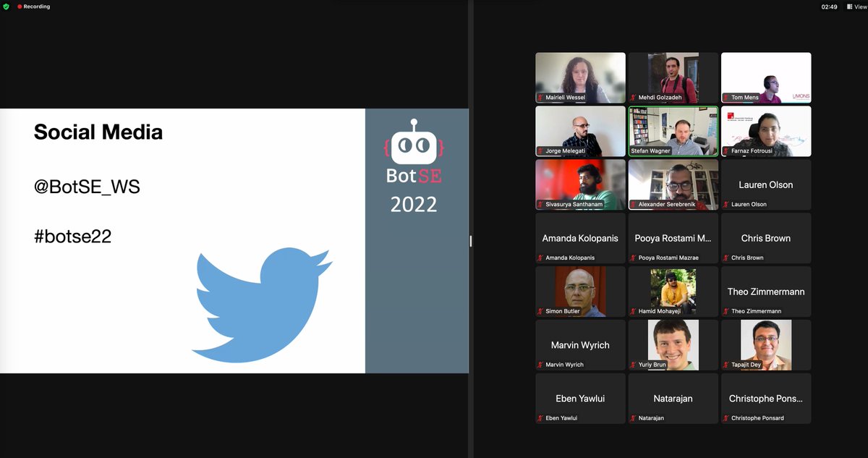Select Yuriy Brun's video tile
Screen dimensions: 868x458
pos(673,345)
